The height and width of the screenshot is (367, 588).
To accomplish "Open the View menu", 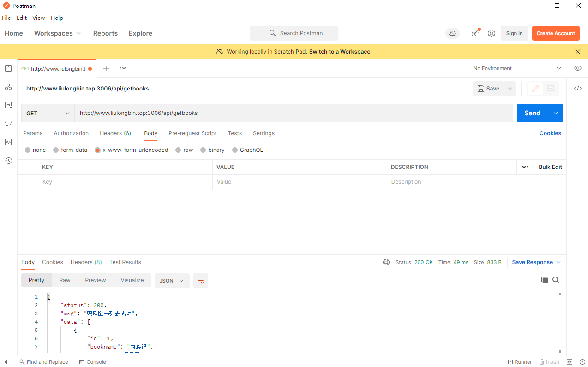I will (x=39, y=18).
